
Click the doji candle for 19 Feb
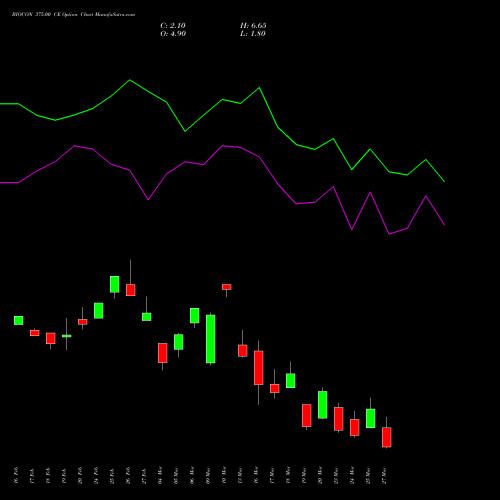click(67, 336)
